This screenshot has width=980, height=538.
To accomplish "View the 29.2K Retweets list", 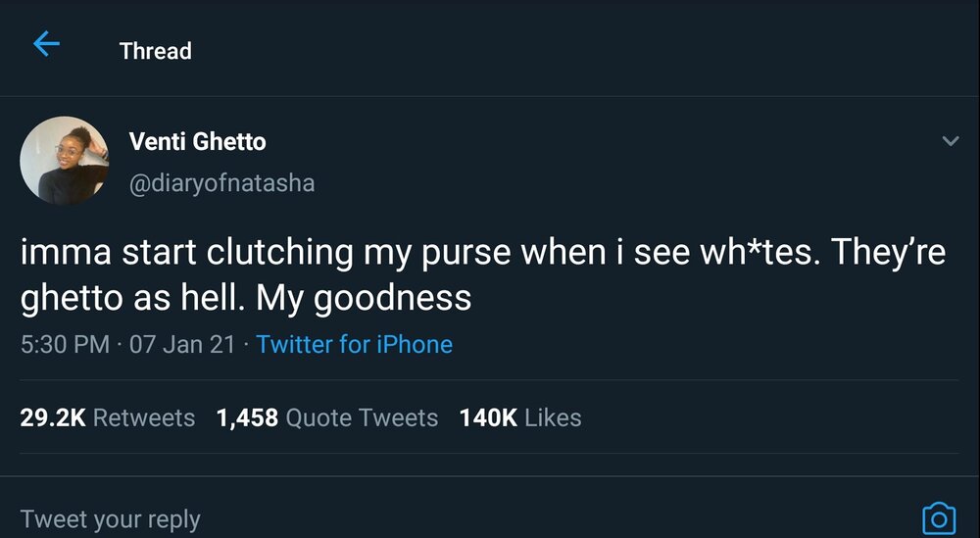I will click(107, 417).
